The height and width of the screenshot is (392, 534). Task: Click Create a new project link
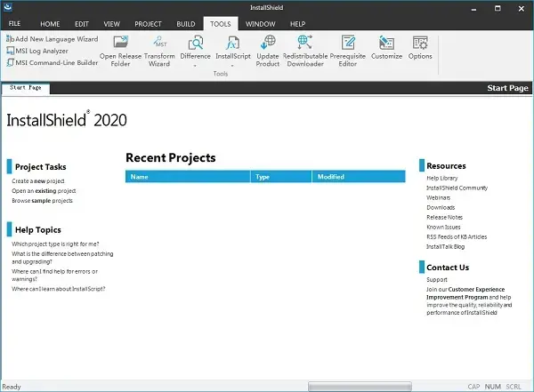pyautogui.click(x=38, y=181)
